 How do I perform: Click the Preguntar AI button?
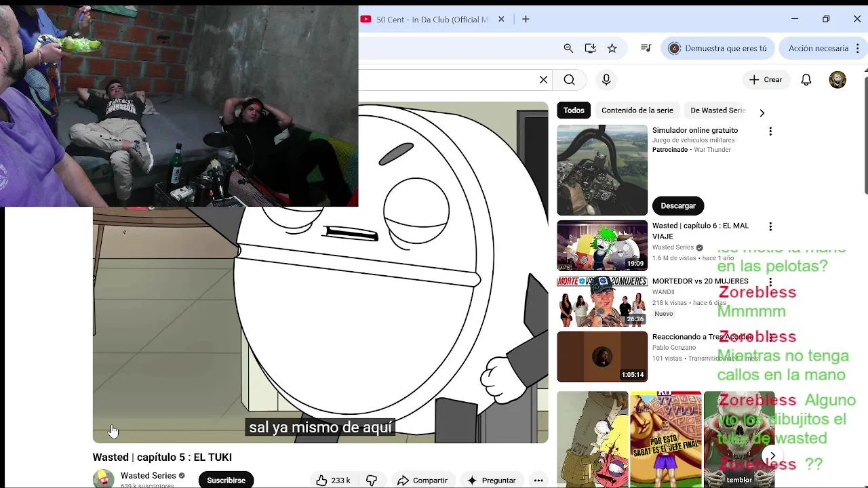coord(492,480)
